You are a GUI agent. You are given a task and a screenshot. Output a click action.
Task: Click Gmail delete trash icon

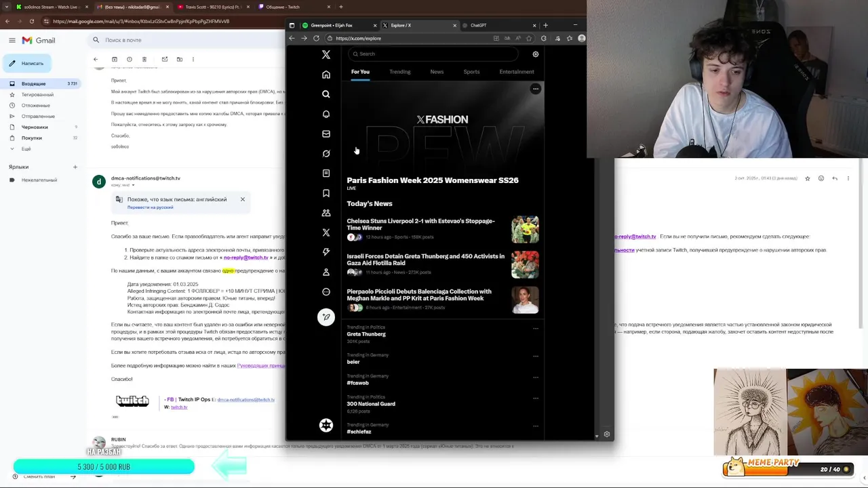pyautogui.click(x=144, y=60)
